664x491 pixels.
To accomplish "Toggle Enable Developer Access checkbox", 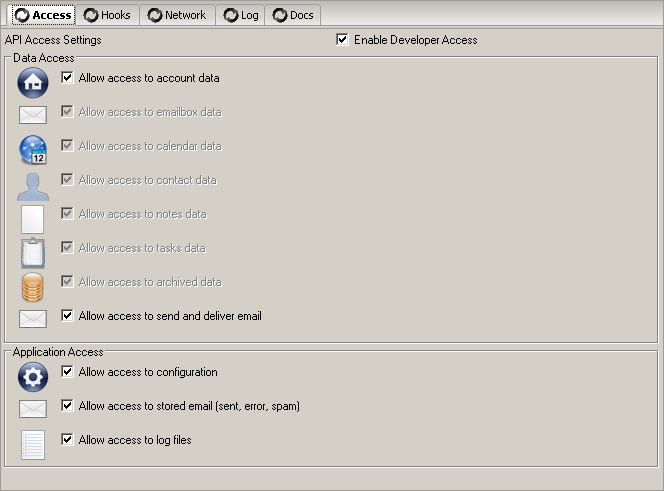I will [343, 40].
